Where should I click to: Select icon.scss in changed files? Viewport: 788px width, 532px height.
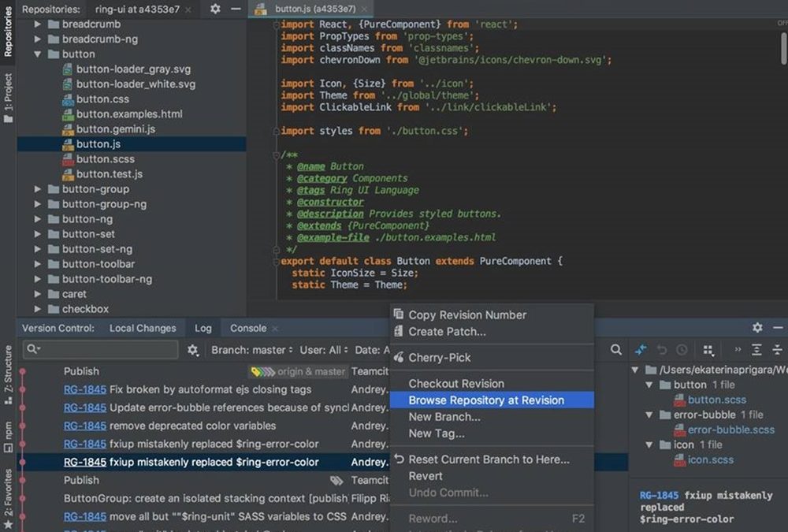click(711, 460)
